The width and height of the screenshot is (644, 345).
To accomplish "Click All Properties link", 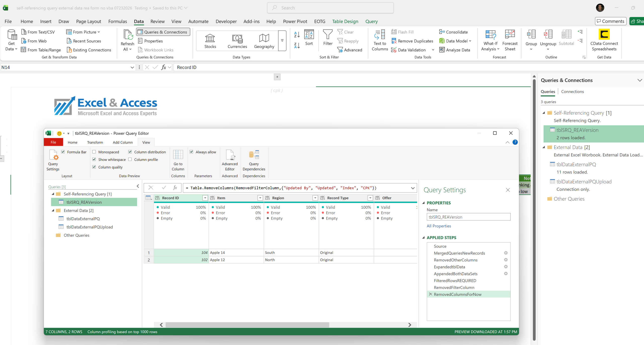I will pyautogui.click(x=439, y=226).
